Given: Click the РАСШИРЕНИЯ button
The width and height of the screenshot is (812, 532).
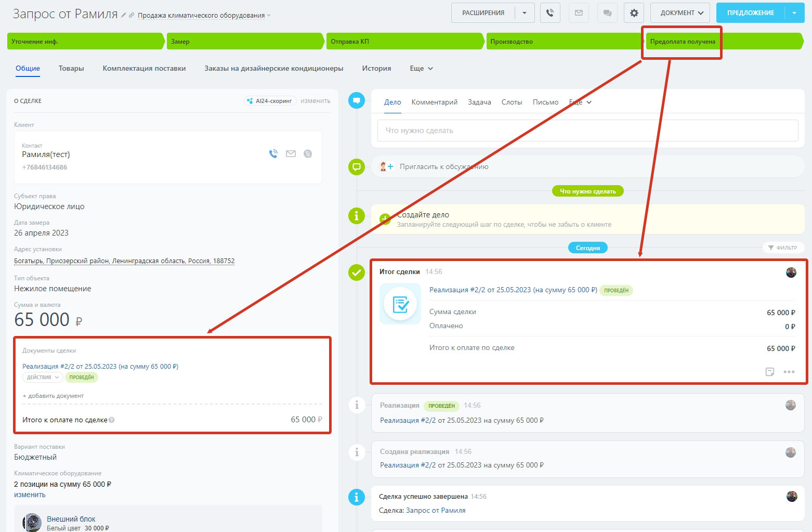Looking at the screenshot, I should (483, 13).
